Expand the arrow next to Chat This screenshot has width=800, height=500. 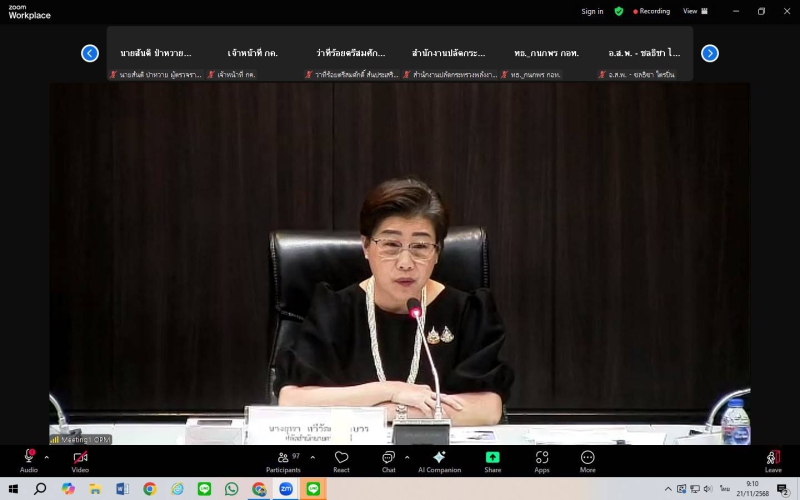[x=406, y=457]
